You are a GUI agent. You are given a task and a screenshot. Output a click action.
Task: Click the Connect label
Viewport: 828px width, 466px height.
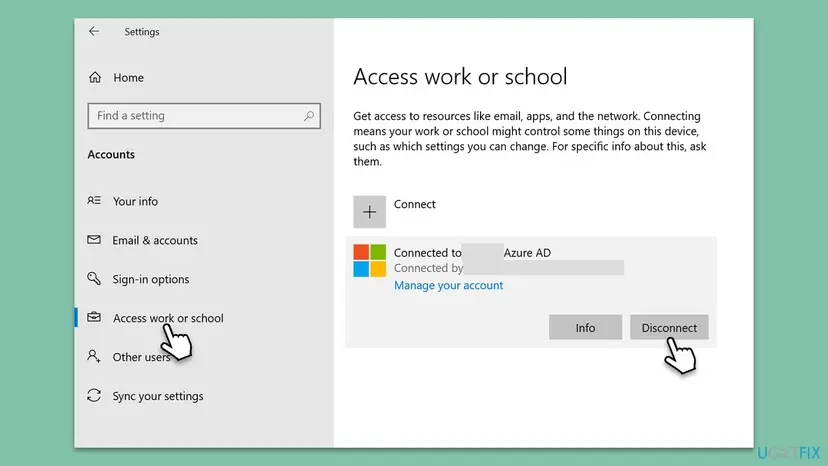pos(415,204)
